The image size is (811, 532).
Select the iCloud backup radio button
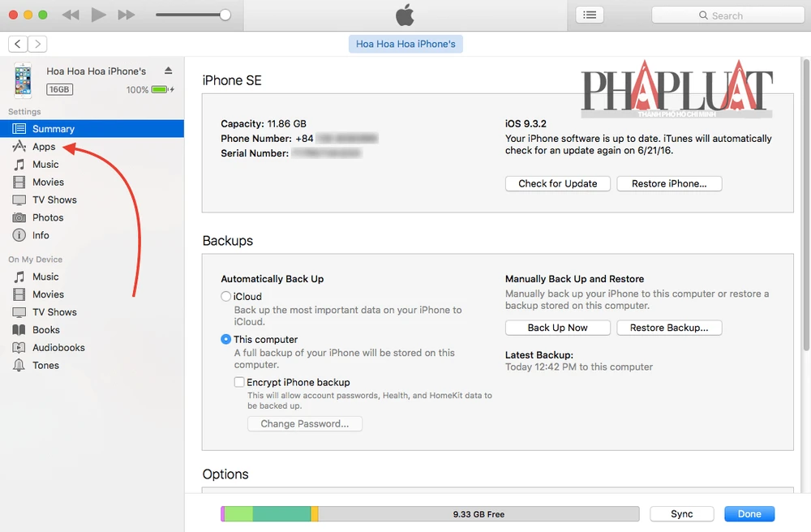point(226,297)
